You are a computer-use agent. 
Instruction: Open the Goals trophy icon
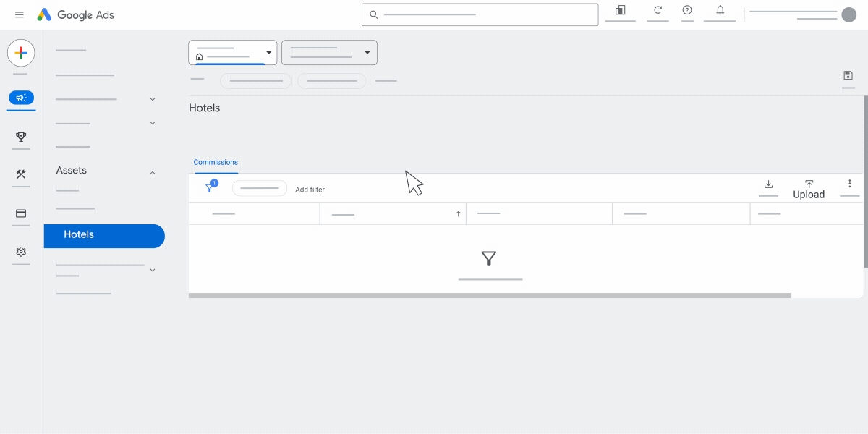coord(21,137)
